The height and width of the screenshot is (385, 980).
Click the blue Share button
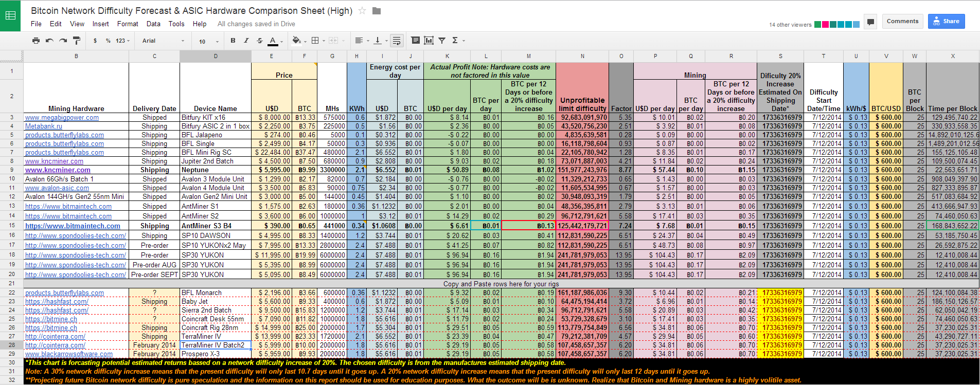point(946,21)
